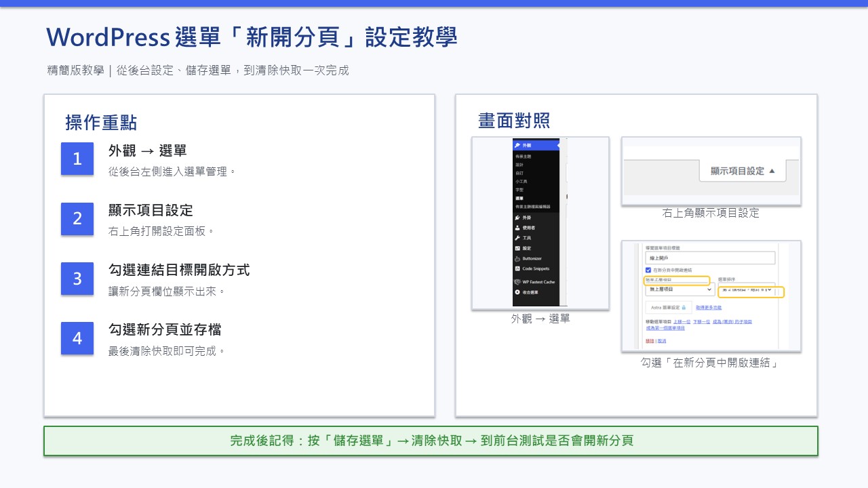The image size is (868, 488).
Task: Click the 收合選單 collapse arrow icon
Action: (x=517, y=292)
